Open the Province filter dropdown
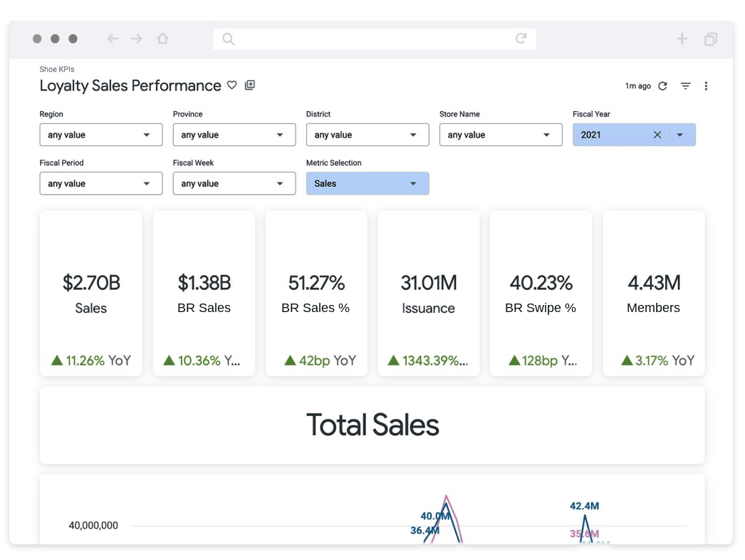745x560 pixels. [234, 135]
